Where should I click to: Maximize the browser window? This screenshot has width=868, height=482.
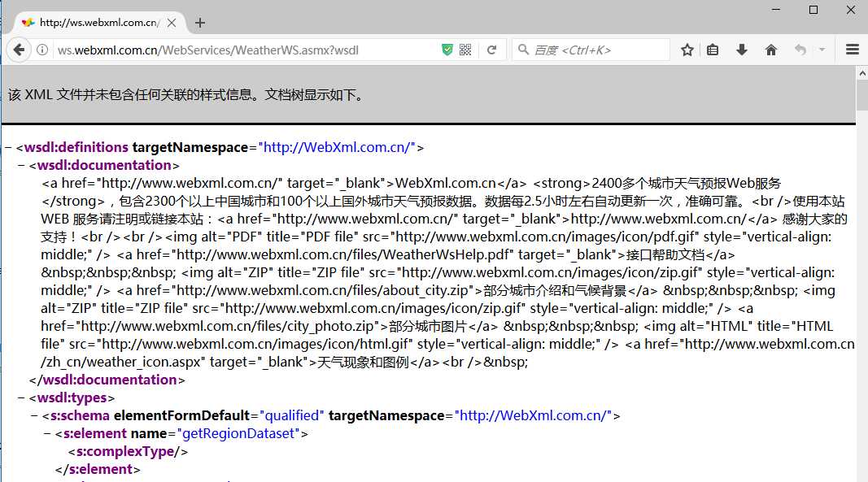(813, 10)
